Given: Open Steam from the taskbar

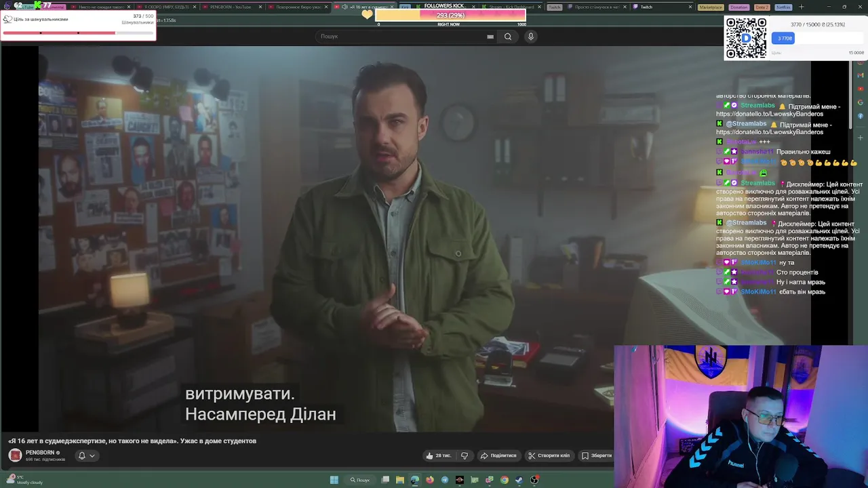Looking at the screenshot, I should [519, 480].
